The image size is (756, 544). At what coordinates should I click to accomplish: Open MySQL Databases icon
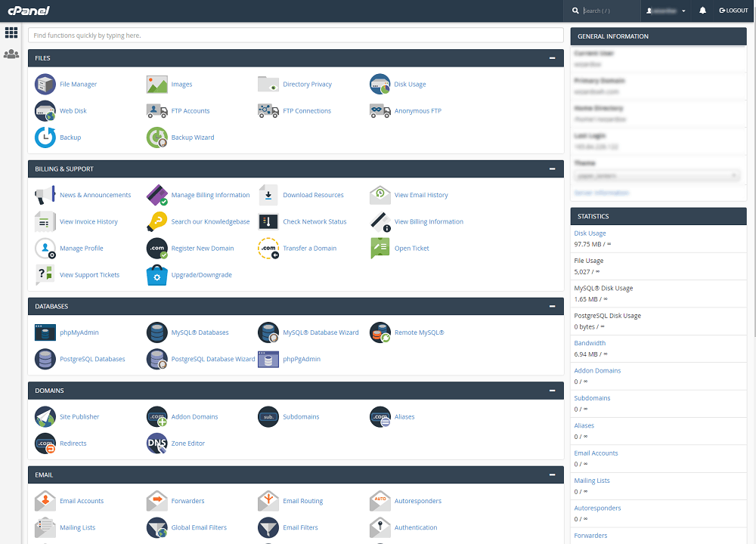(x=156, y=332)
